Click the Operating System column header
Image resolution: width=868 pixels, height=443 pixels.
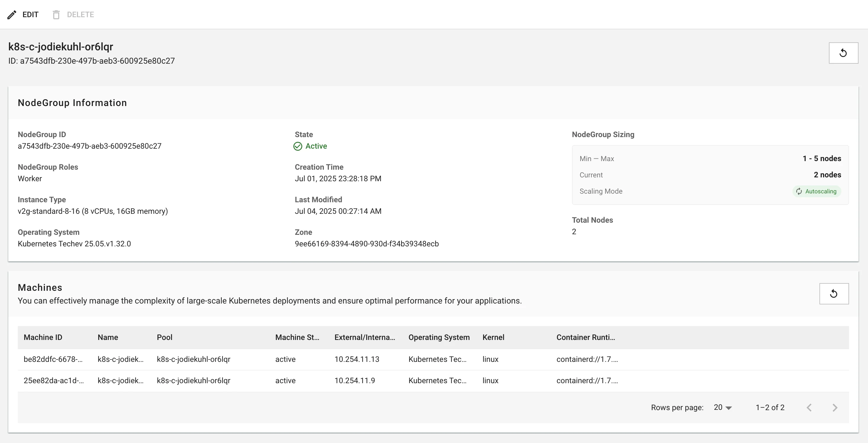coord(439,338)
